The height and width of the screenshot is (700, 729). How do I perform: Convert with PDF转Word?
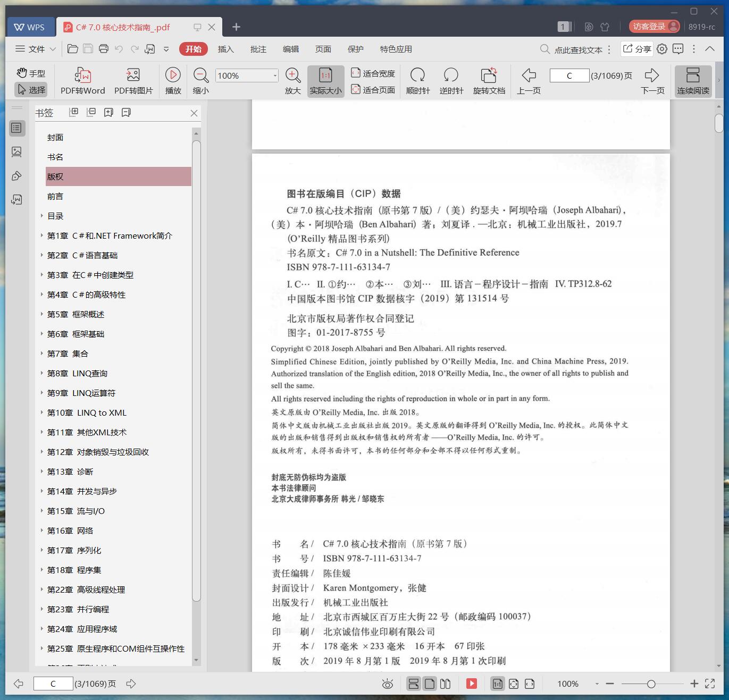(82, 81)
